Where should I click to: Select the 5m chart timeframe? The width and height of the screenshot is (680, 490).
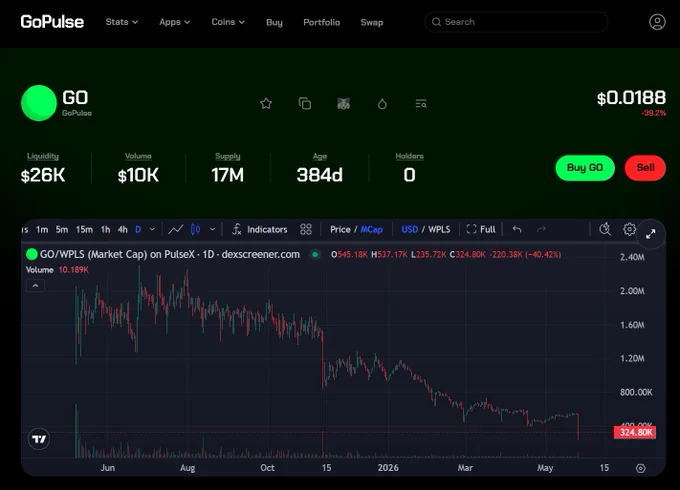click(x=62, y=229)
